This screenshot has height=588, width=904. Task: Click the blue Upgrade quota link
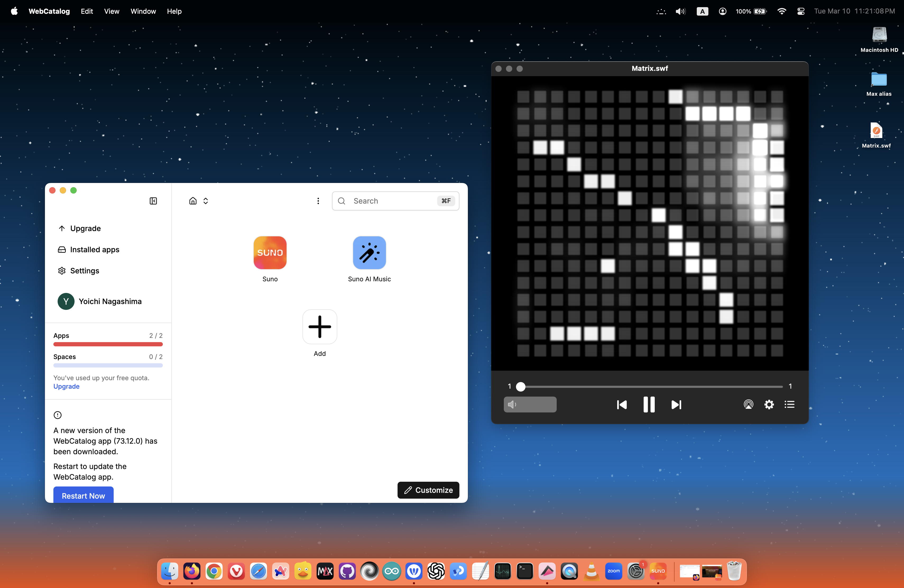66,386
